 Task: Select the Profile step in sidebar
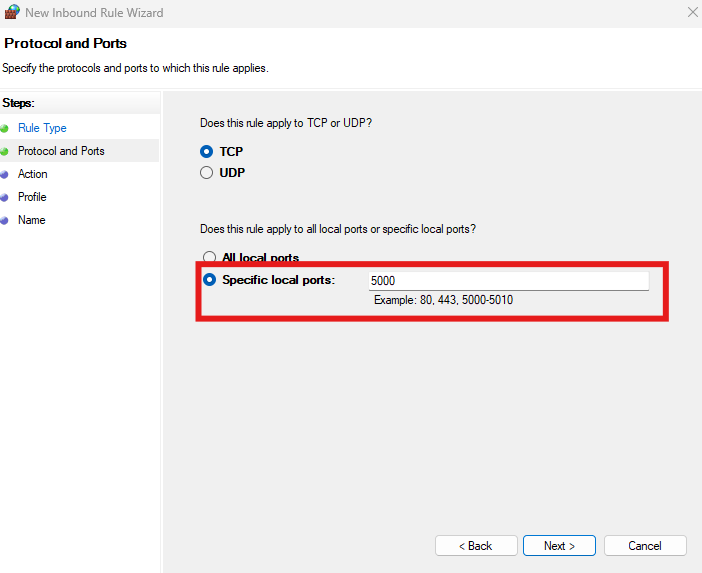(32, 197)
